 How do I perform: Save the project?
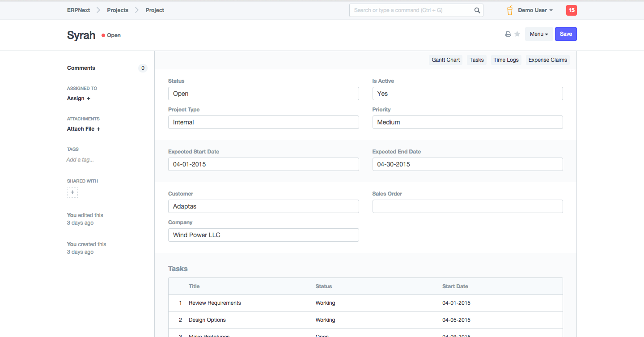[566, 34]
